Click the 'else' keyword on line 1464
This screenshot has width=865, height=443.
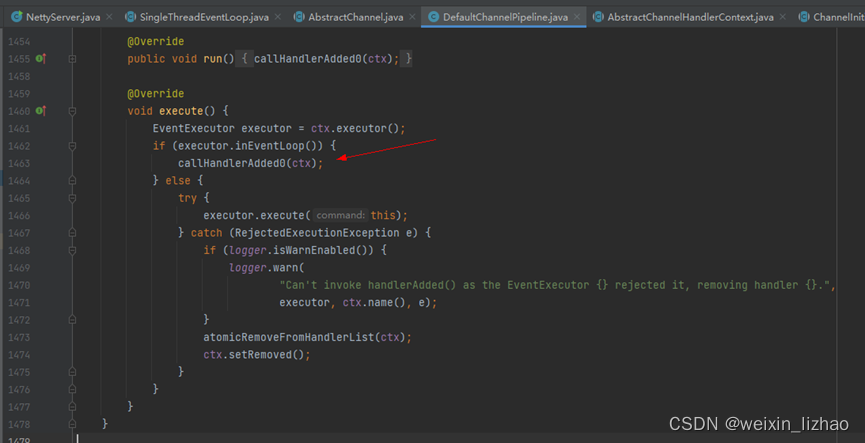[178, 180]
